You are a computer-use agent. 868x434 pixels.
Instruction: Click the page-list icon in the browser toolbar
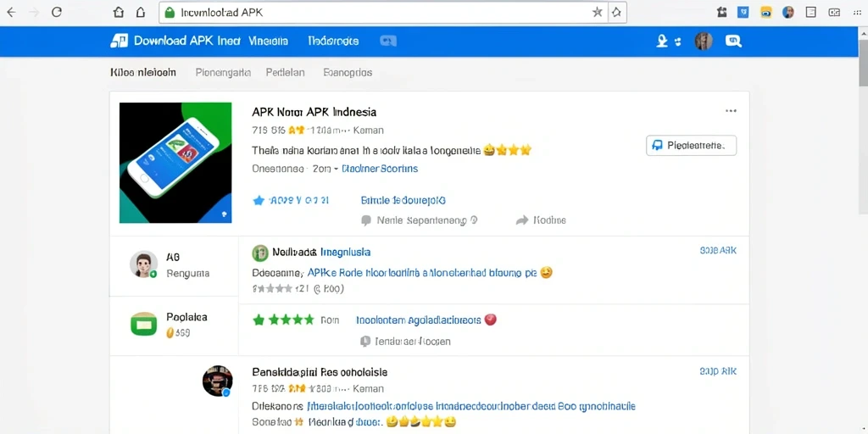(811, 12)
